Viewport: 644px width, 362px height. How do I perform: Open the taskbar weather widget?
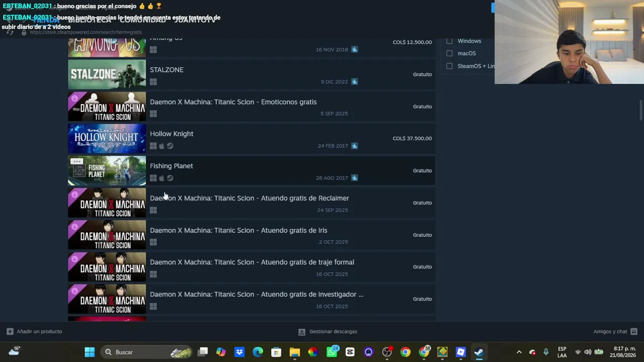click(14, 351)
